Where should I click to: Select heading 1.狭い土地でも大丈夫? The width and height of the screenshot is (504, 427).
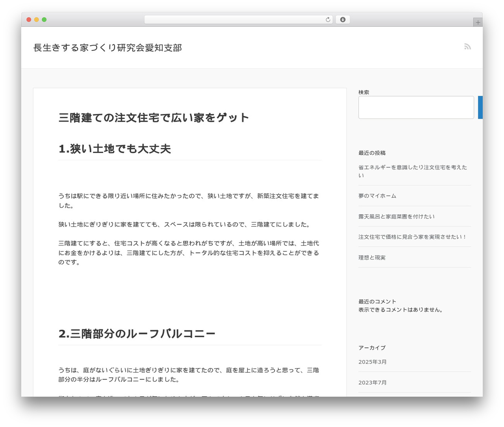pyautogui.click(x=115, y=149)
